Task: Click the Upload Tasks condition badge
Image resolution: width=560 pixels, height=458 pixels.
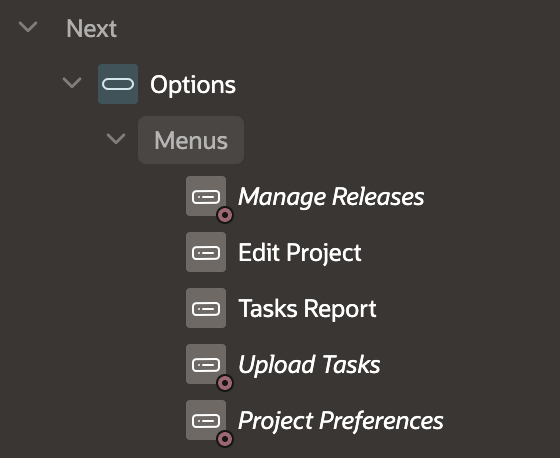Action: 225,383
